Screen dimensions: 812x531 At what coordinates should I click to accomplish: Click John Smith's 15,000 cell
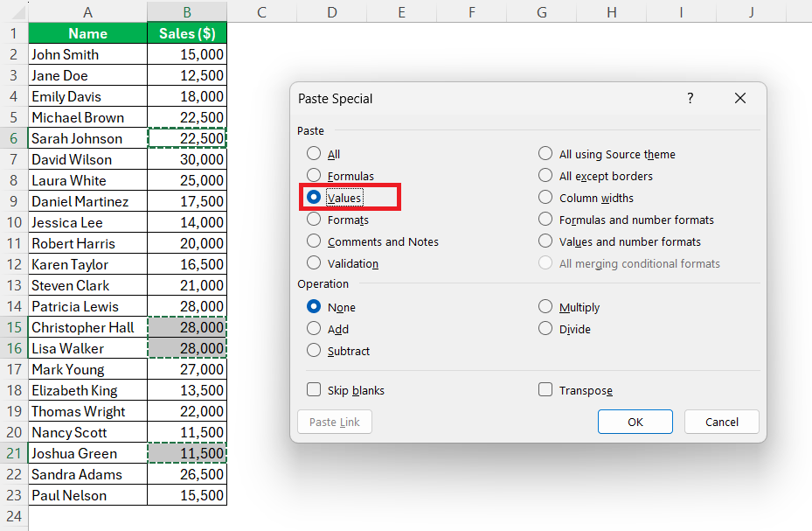[187, 54]
